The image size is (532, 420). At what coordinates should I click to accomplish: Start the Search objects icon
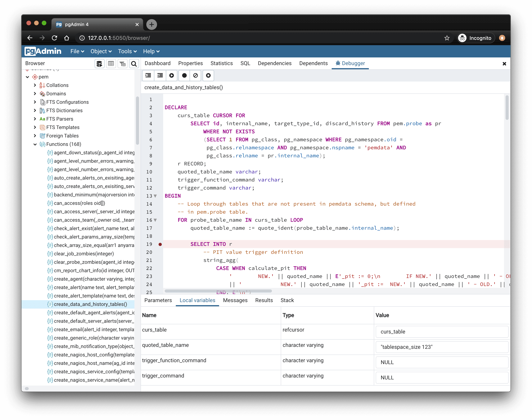click(134, 63)
